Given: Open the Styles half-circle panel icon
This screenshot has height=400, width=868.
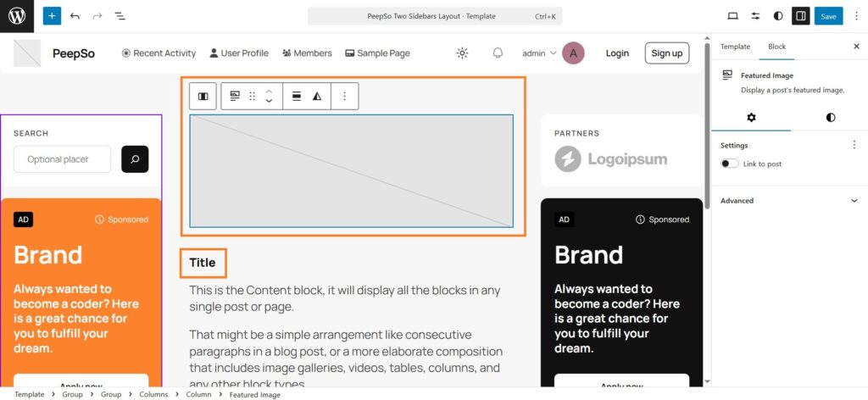Looking at the screenshot, I should [x=778, y=16].
